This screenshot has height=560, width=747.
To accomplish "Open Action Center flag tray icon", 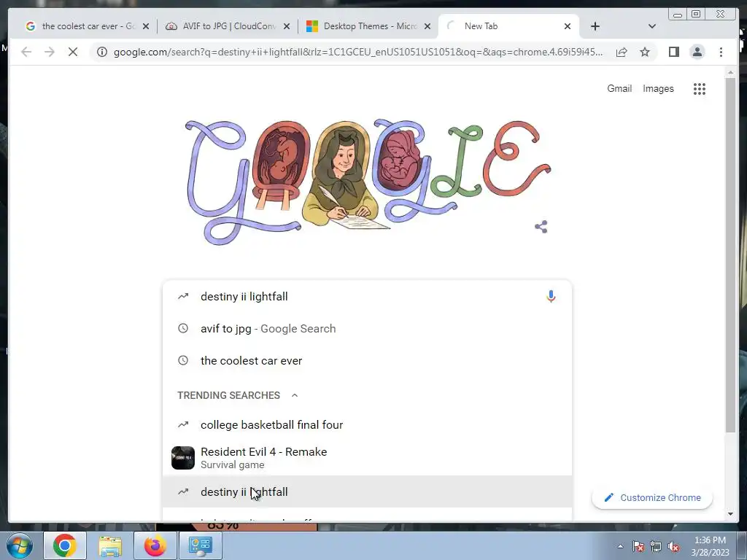I will [x=638, y=546].
